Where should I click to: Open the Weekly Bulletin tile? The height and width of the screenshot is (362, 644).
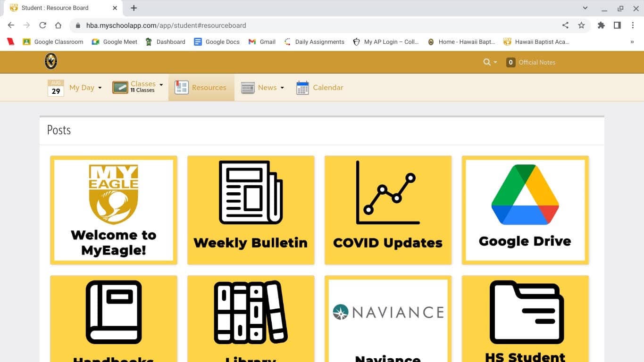tap(251, 210)
